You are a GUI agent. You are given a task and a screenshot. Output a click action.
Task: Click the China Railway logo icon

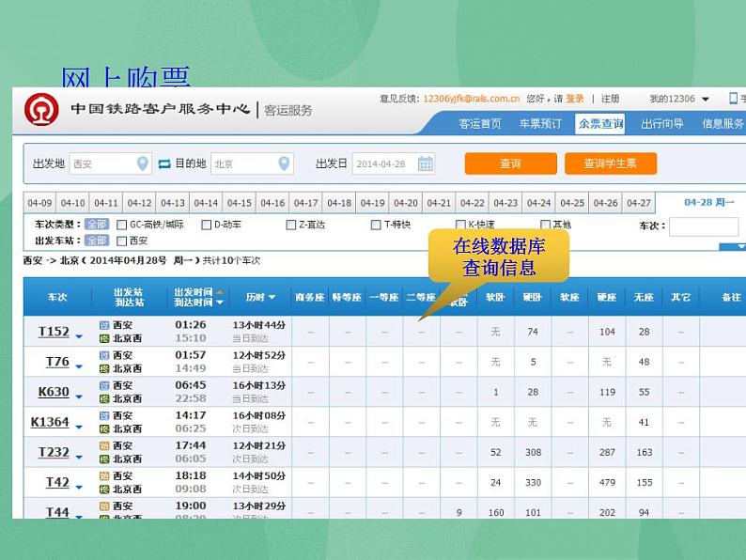[40, 110]
